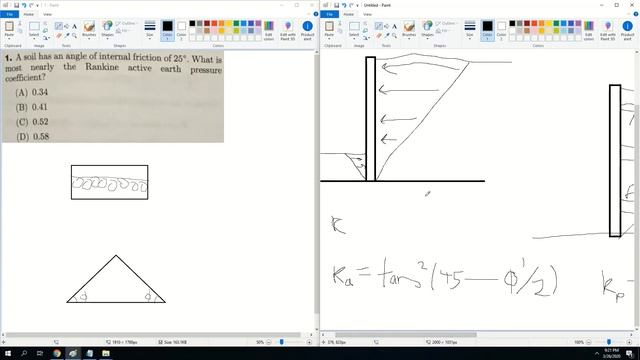Pick red swatch in left Paint palette
This screenshot has width=640, height=360.
[214, 24]
